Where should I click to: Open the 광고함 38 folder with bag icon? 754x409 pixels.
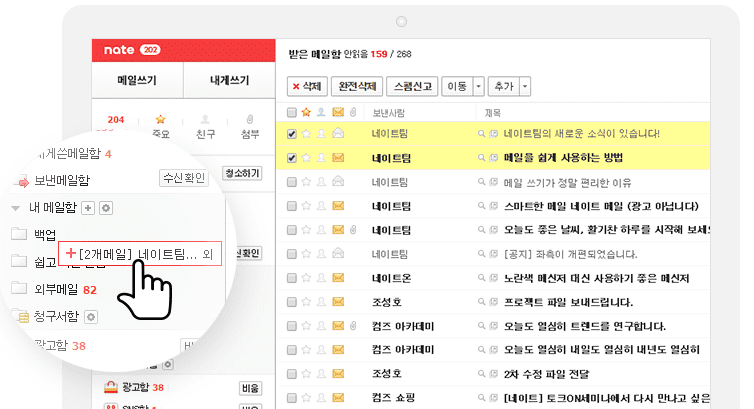[142, 387]
